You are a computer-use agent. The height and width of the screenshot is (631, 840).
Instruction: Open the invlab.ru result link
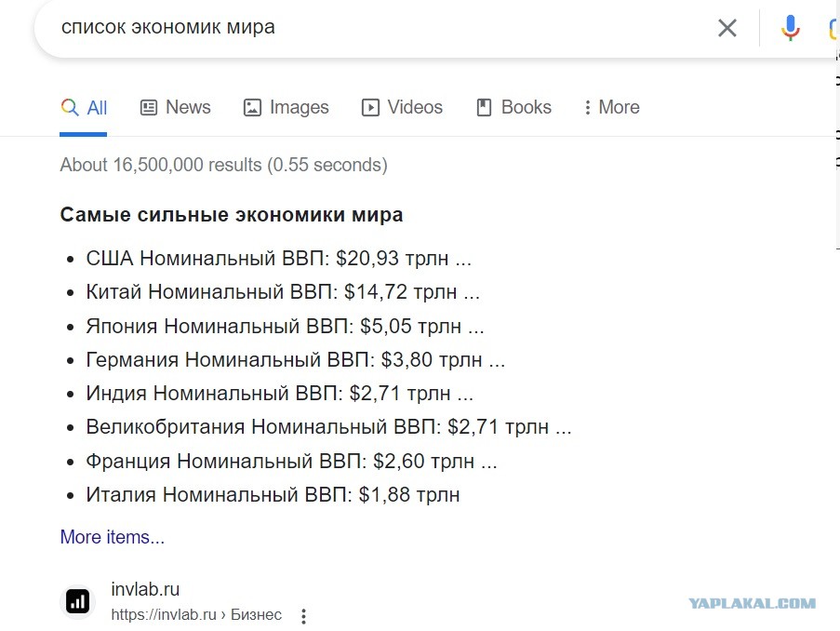(x=145, y=589)
